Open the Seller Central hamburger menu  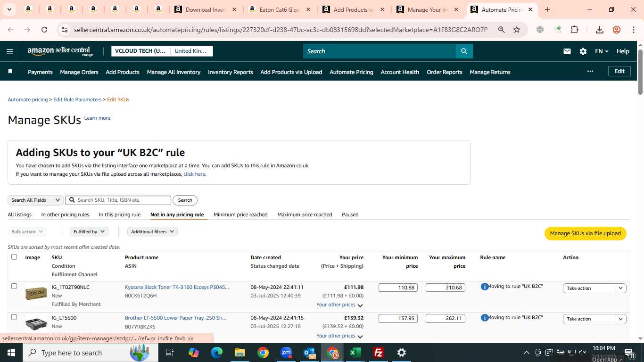point(10,51)
